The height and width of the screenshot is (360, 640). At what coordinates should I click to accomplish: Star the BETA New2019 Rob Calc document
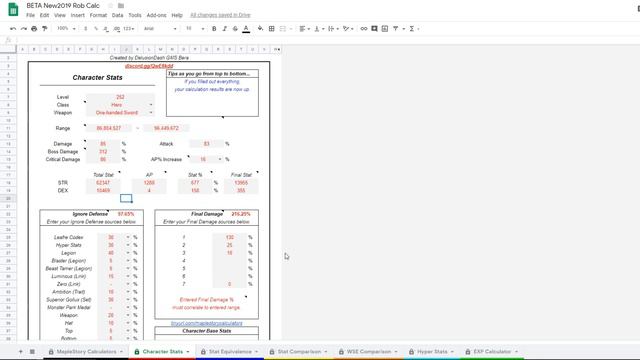coord(111,6)
